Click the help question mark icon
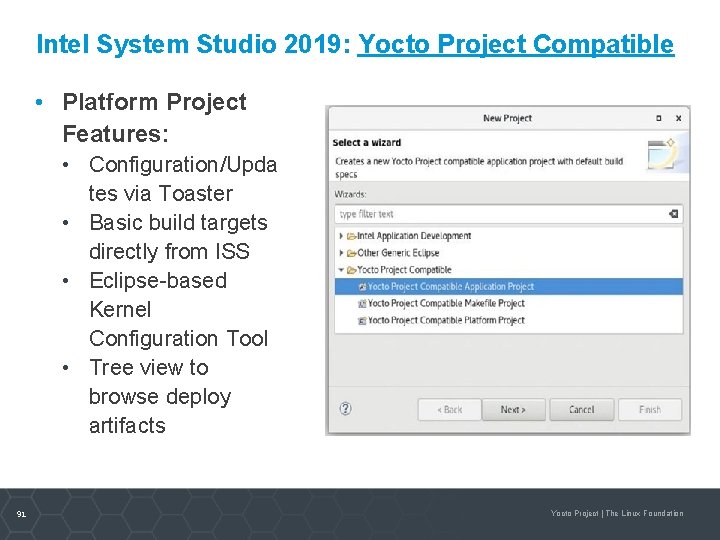Viewport: 720px width, 540px height. 345,409
